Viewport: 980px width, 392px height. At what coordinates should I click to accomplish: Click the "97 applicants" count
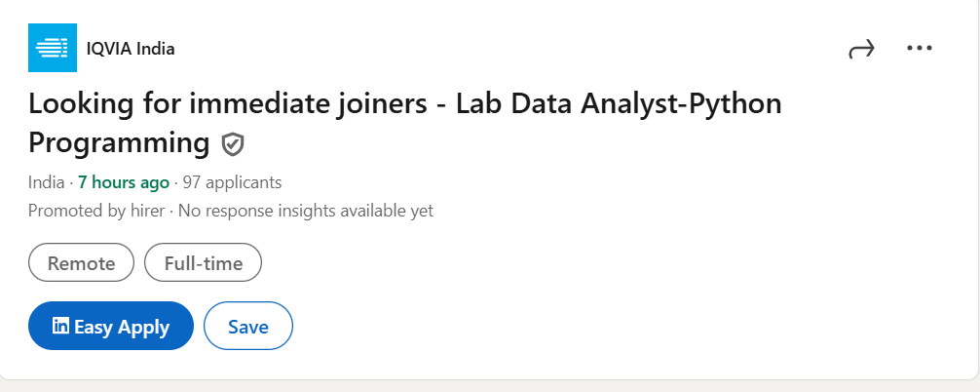tap(232, 182)
